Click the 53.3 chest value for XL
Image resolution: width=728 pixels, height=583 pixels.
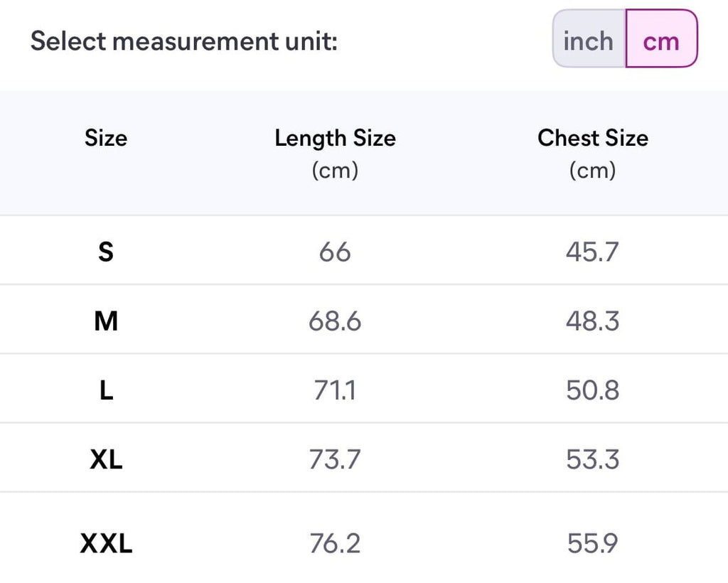592,459
